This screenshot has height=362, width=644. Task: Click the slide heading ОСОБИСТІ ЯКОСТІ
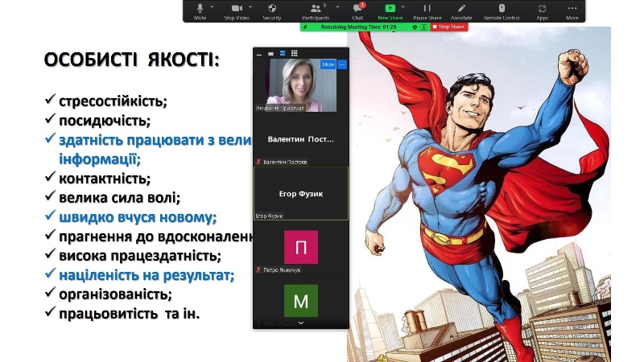point(131,60)
